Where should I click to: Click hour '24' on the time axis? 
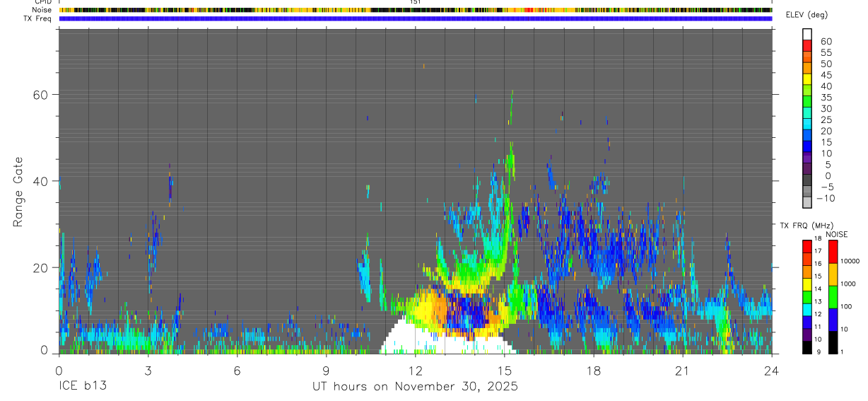(x=771, y=369)
